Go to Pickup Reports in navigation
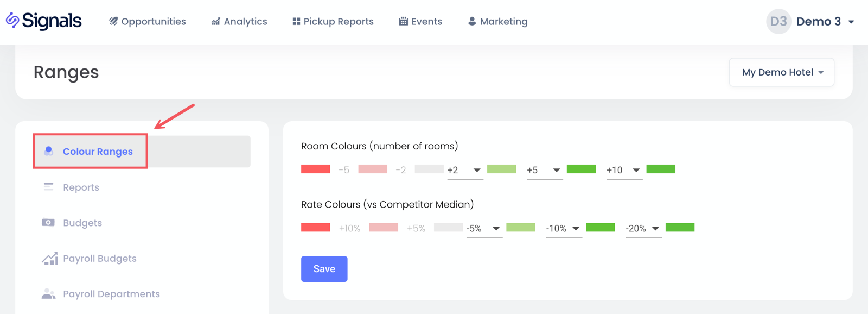The height and width of the screenshot is (314, 868). 333,22
